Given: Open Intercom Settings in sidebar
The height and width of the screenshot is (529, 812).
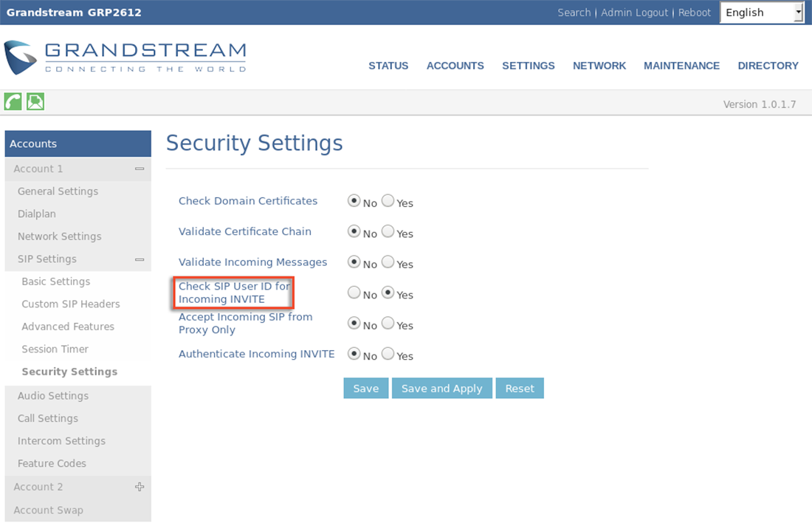Looking at the screenshot, I should pos(61,441).
